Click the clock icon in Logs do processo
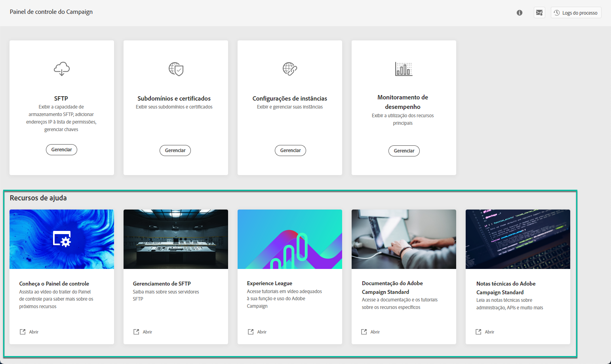 pyautogui.click(x=557, y=13)
